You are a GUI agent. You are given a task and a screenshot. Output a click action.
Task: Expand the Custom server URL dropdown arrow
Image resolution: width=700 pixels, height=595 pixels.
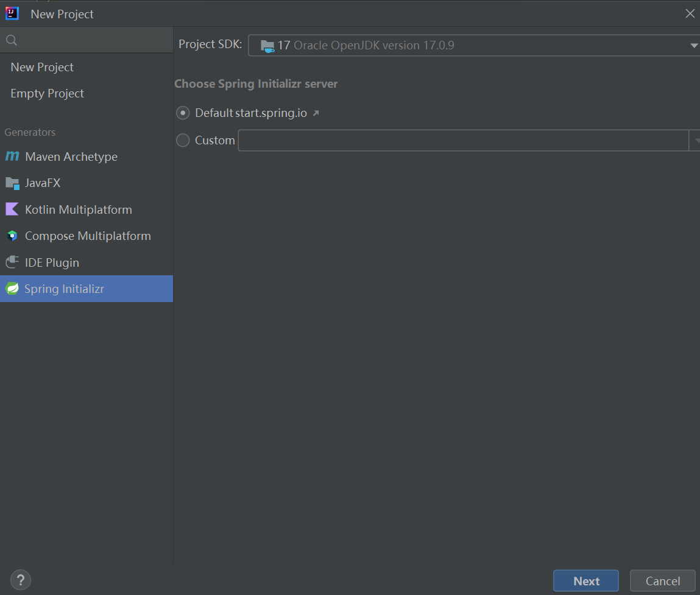pyautogui.click(x=695, y=141)
